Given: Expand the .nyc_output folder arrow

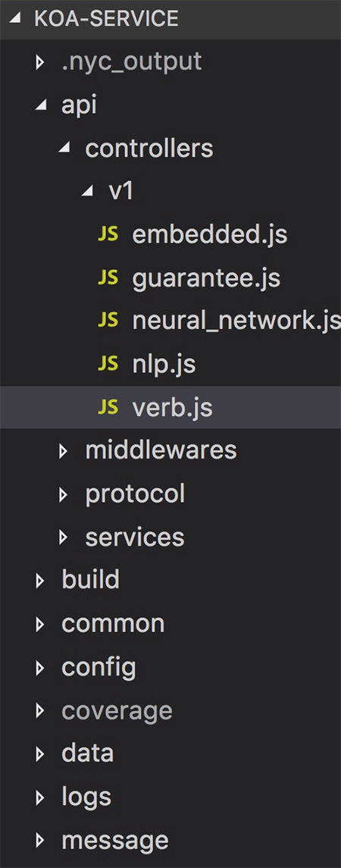Looking at the screenshot, I should click(39, 62).
